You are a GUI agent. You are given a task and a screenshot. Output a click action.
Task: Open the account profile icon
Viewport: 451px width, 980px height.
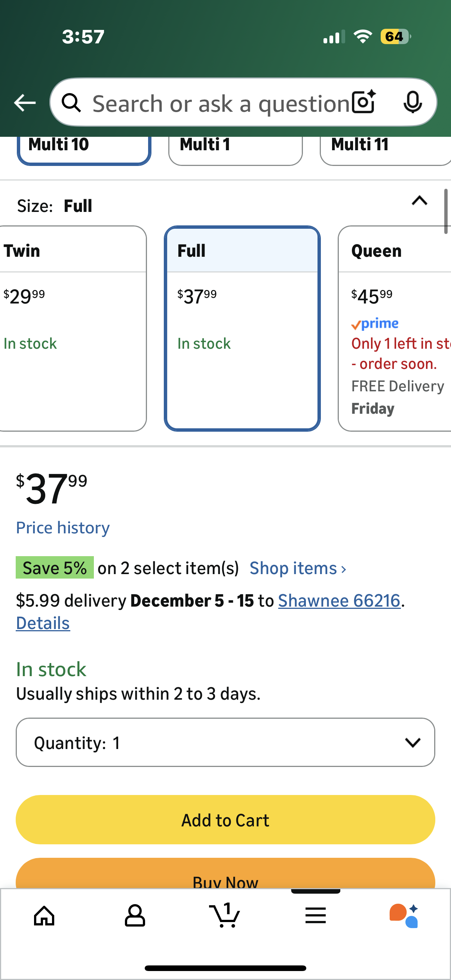point(135,915)
